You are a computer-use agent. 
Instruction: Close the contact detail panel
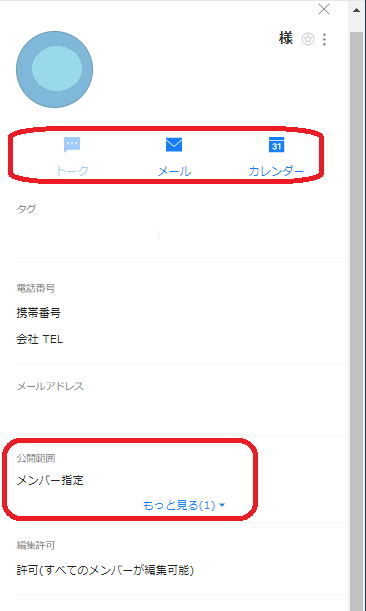coord(324,9)
